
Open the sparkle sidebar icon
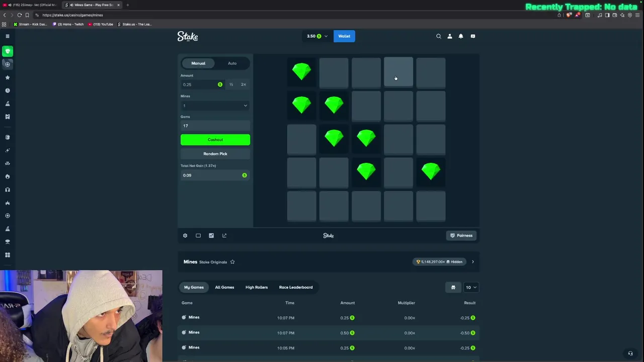tap(8, 150)
